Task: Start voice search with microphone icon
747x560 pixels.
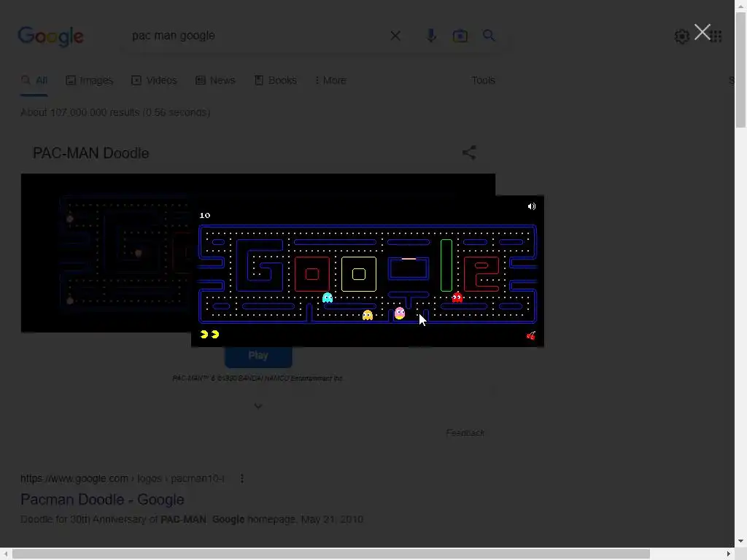Action: coord(431,36)
